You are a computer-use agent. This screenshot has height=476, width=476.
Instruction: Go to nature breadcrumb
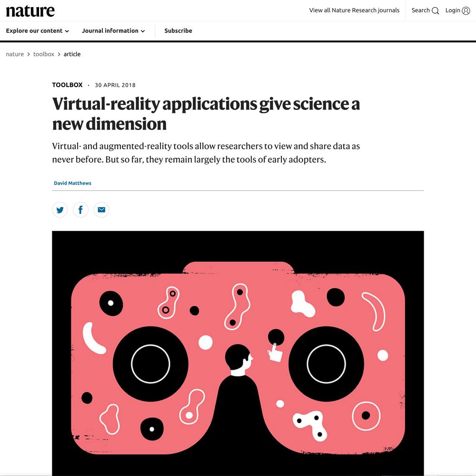(15, 54)
